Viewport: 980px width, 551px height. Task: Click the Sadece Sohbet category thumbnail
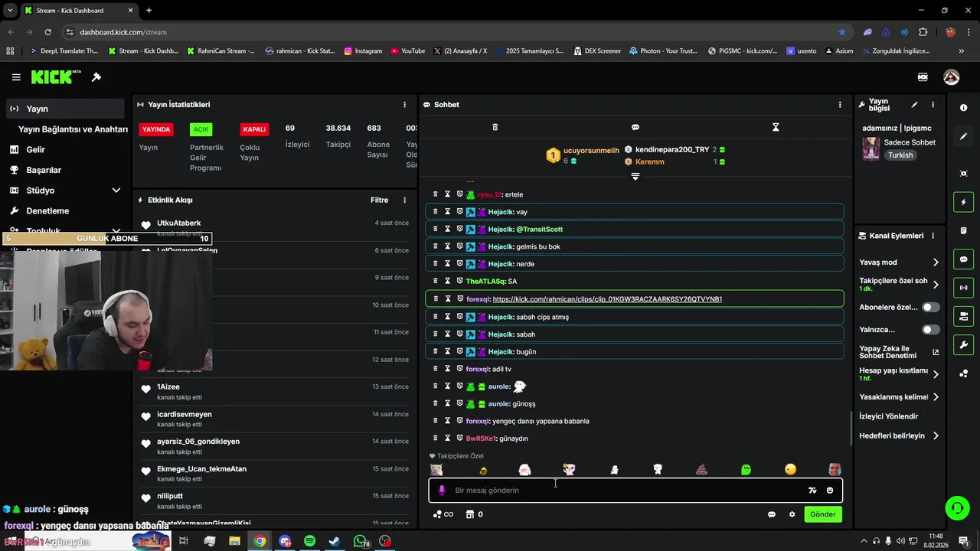pyautogui.click(x=871, y=148)
